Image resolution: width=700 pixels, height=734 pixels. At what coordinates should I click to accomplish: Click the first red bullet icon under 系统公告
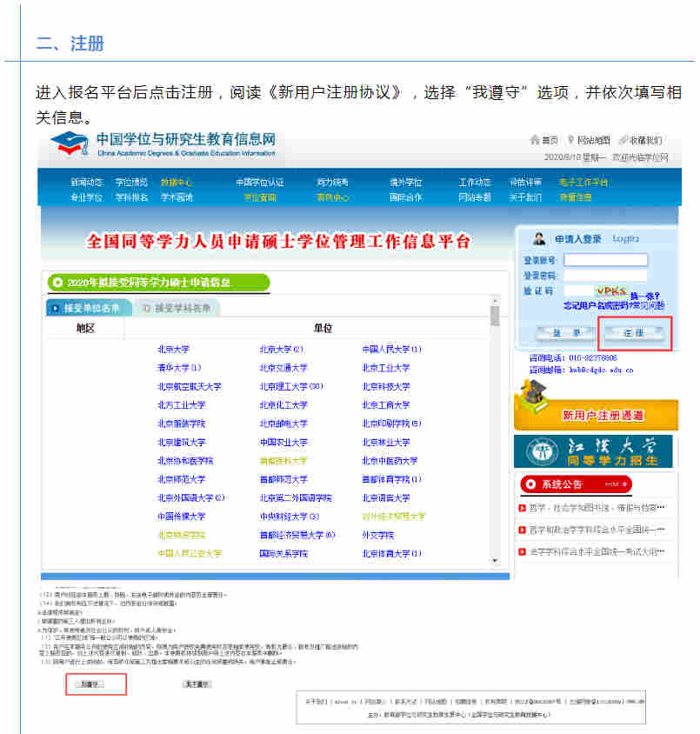click(x=523, y=508)
